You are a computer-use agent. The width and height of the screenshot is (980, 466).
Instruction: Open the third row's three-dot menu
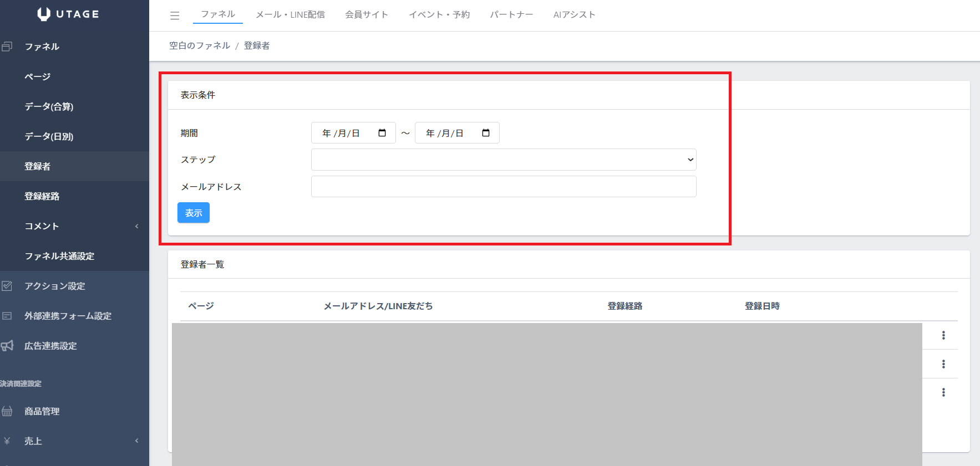point(943,392)
